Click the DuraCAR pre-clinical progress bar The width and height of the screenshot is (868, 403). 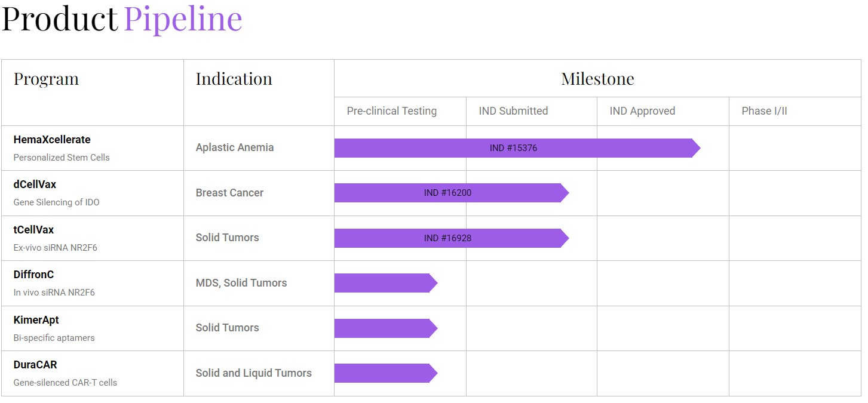pyautogui.click(x=386, y=373)
